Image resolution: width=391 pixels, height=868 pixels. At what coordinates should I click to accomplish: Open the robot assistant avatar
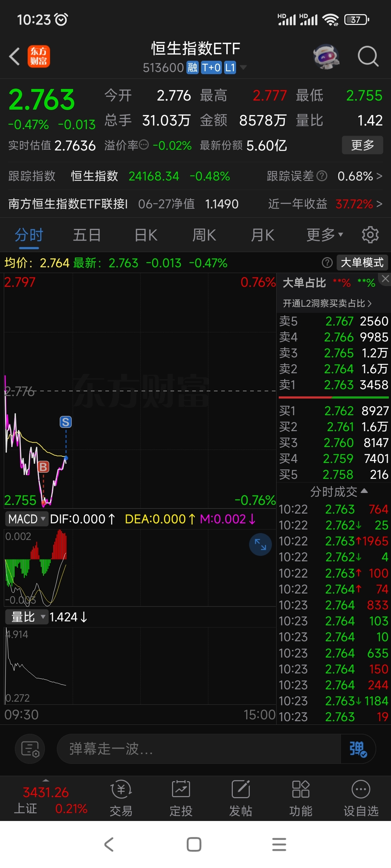[327, 56]
